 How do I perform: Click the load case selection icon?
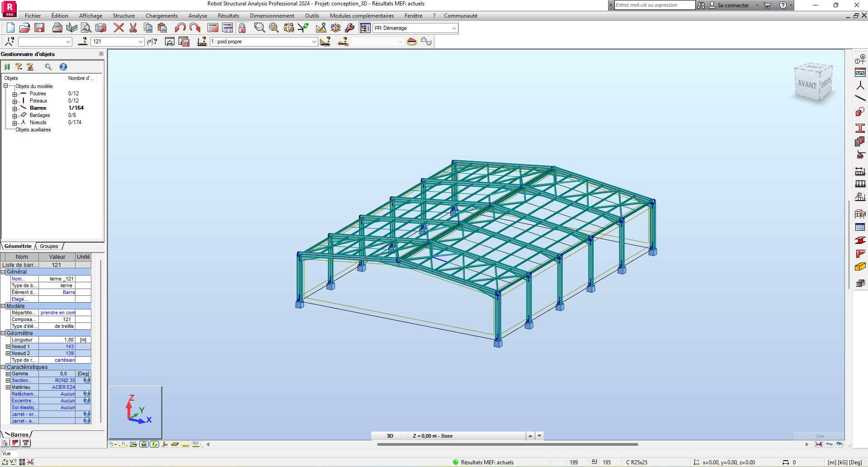point(202,42)
